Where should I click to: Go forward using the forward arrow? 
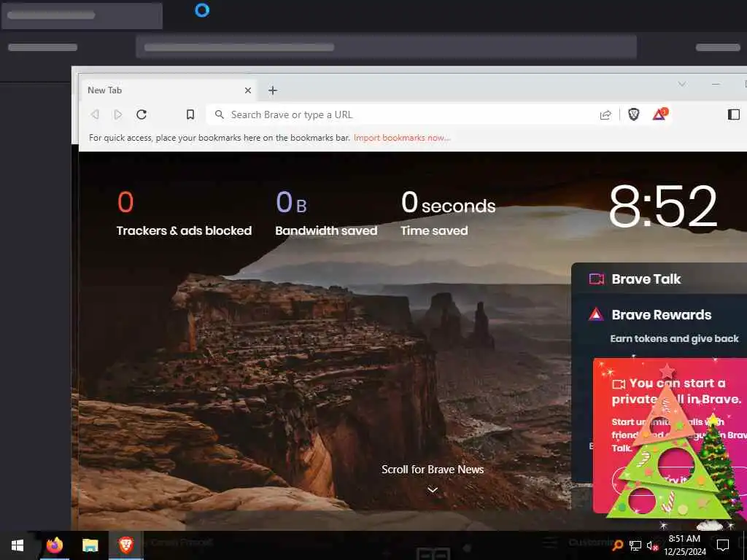click(117, 114)
